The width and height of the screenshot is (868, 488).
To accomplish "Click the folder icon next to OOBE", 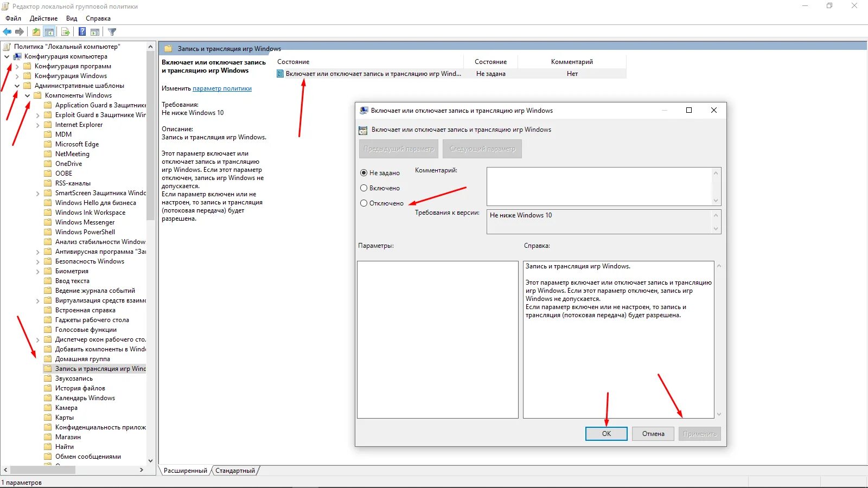I will [48, 174].
